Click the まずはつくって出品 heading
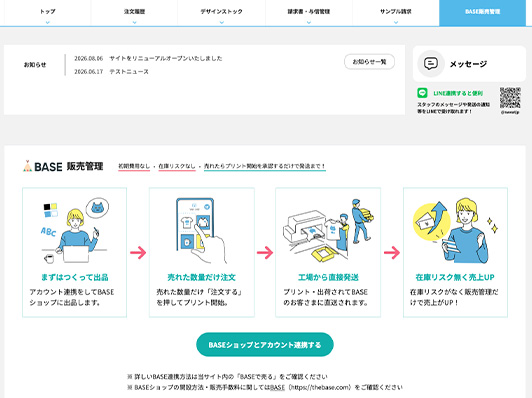The image size is (532, 398). pos(75,278)
